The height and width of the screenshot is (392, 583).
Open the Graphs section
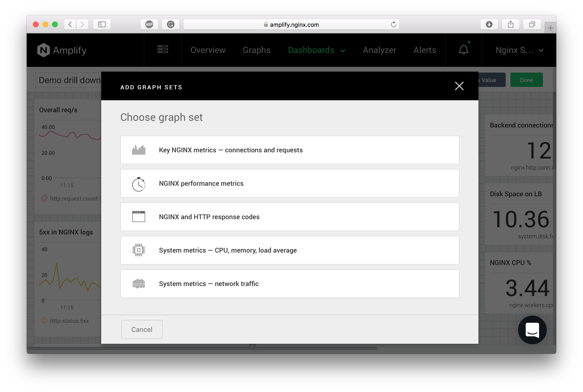click(256, 50)
